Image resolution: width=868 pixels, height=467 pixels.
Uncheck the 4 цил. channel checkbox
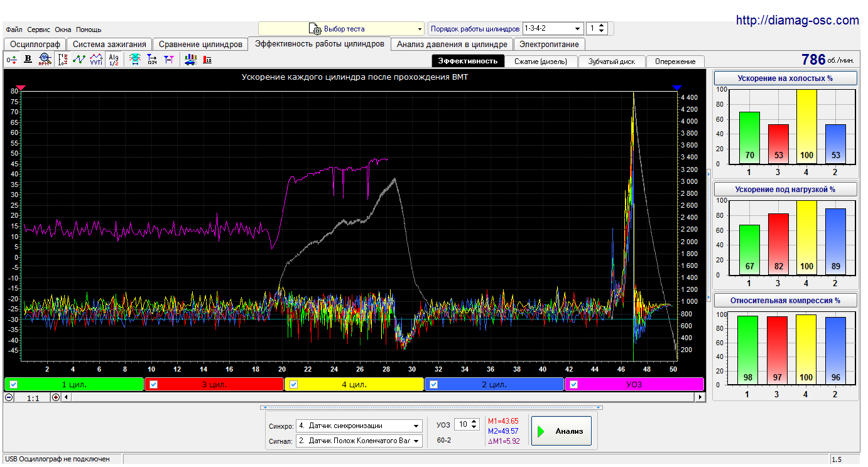(293, 385)
